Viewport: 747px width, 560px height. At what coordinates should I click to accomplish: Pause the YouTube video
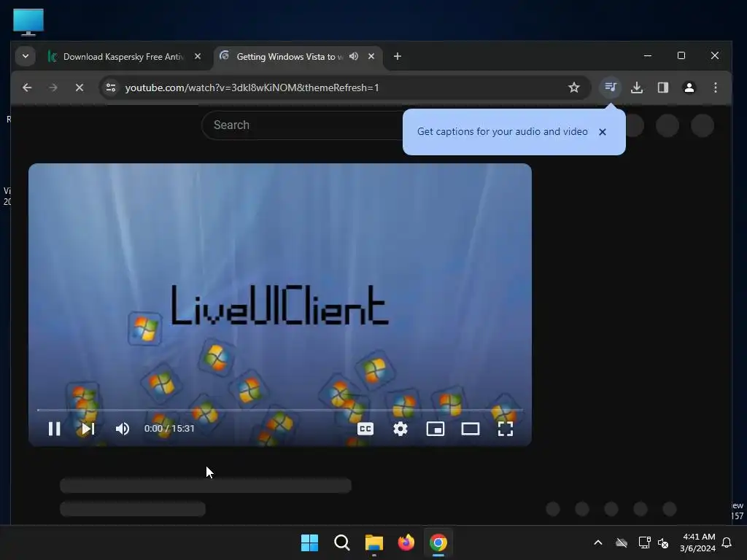(x=54, y=429)
